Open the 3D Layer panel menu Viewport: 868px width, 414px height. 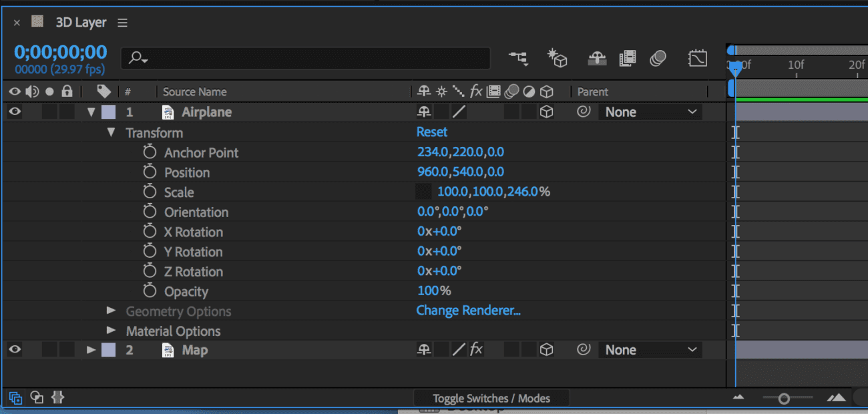pos(122,22)
